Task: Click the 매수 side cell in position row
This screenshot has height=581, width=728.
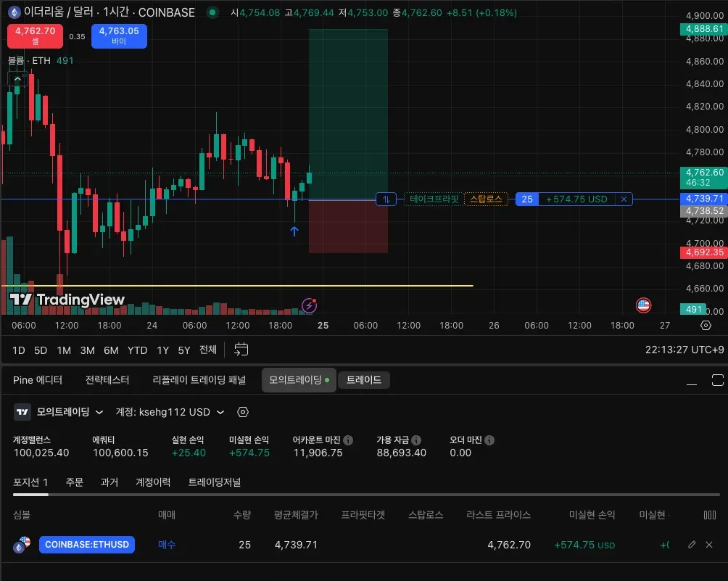Action: pyautogui.click(x=167, y=544)
